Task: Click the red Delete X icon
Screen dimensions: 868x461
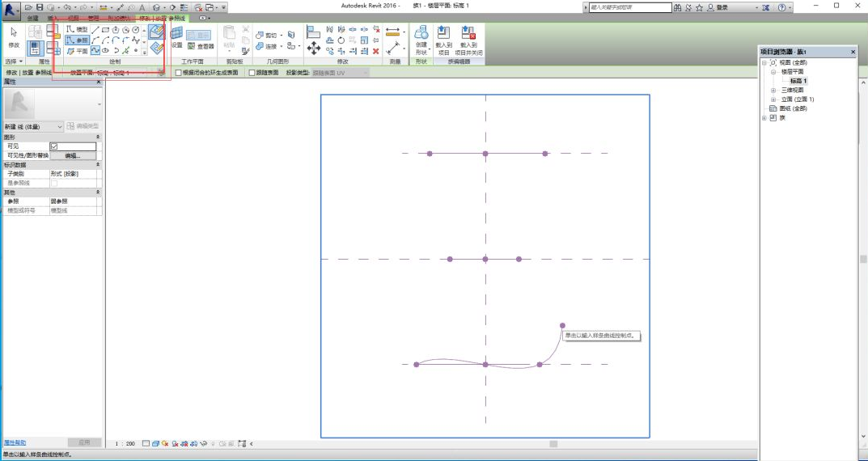Action: point(376,51)
